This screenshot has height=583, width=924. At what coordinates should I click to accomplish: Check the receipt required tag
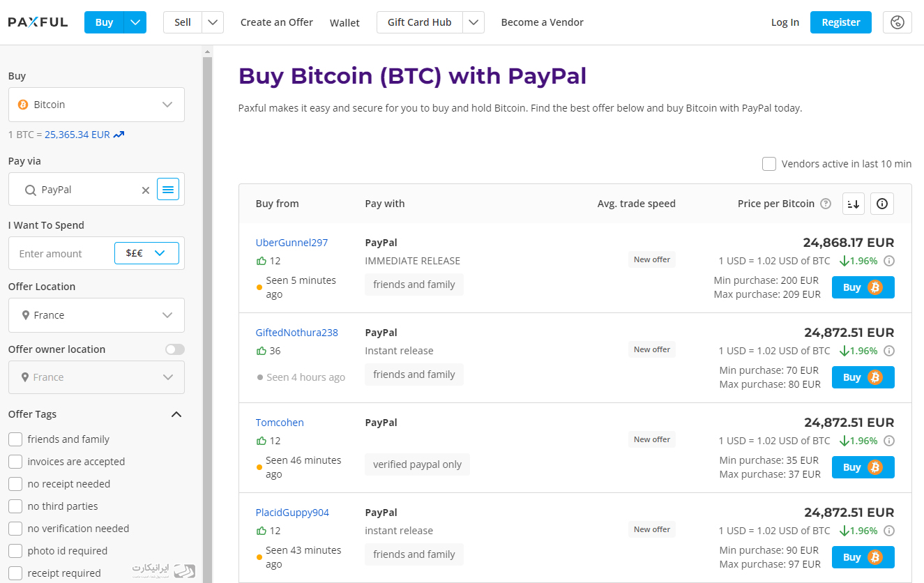(x=15, y=573)
